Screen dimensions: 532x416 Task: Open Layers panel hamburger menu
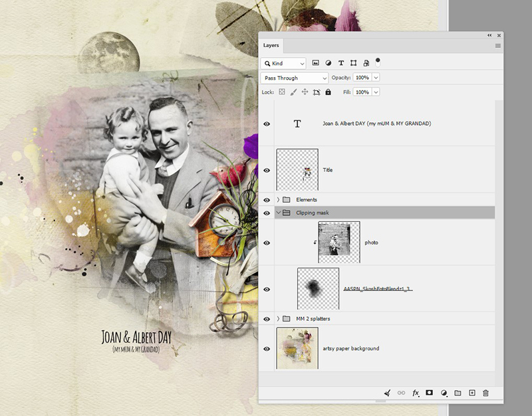click(497, 46)
